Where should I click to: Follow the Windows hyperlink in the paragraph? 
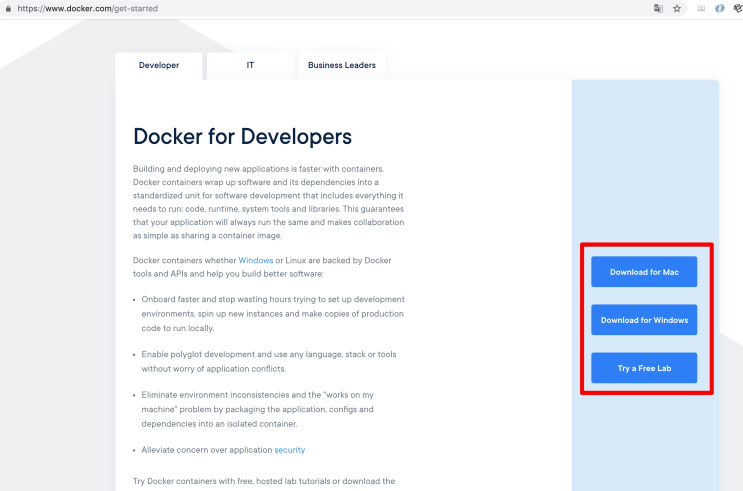click(x=256, y=260)
